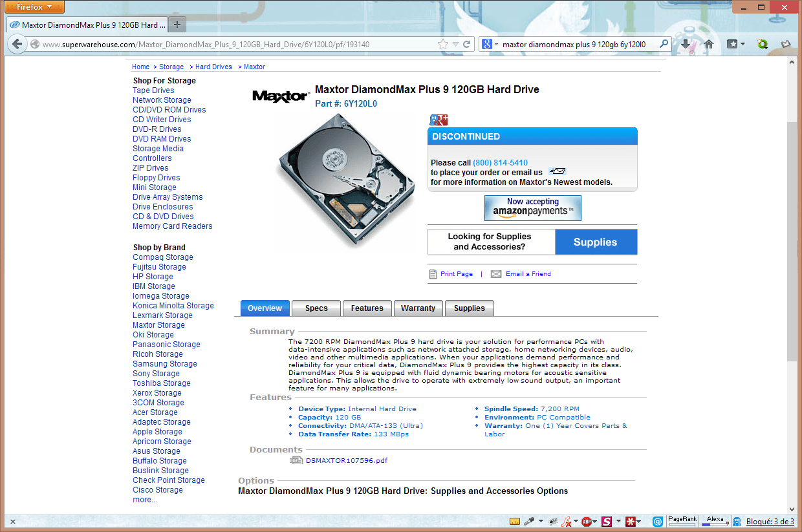Screen dimensions: 802x532
Task: Click the hard drive product image
Action: 347,182
